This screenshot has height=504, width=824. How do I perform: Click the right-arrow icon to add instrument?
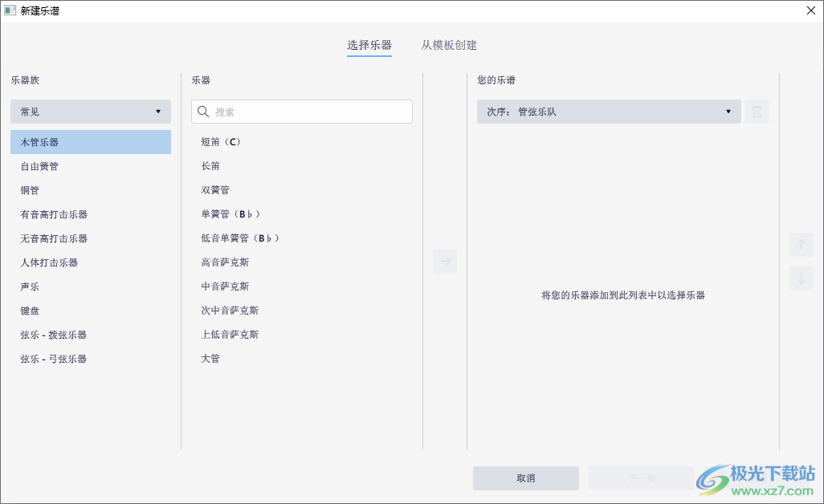tap(445, 261)
